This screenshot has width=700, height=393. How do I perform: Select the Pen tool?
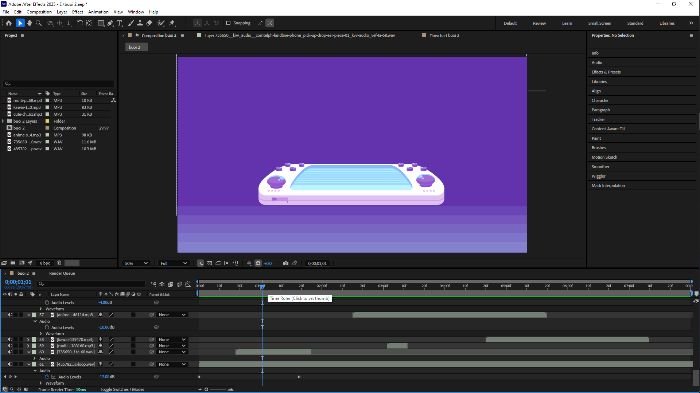tap(110, 23)
